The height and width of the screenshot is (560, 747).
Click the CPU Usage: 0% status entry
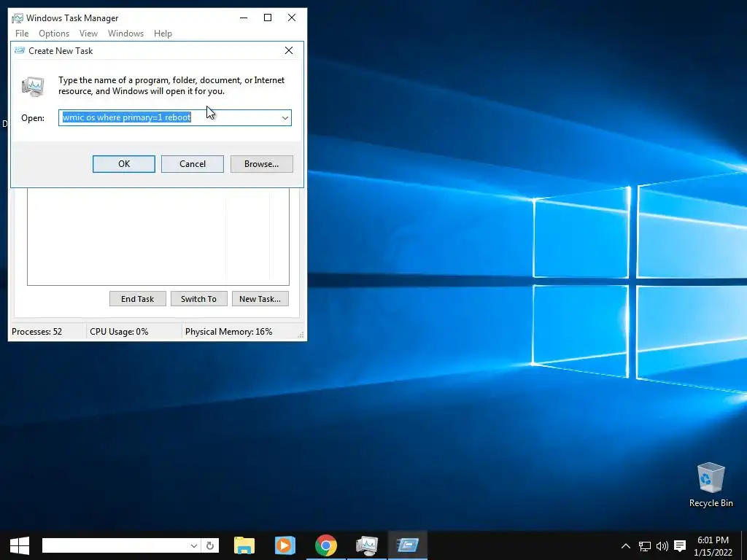click(119, 332)
